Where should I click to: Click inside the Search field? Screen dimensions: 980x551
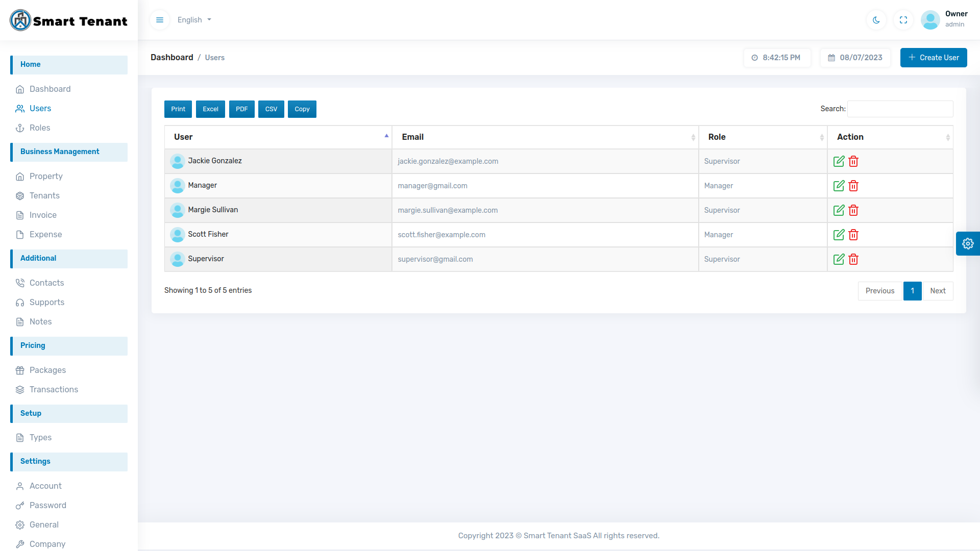[899, 109]
